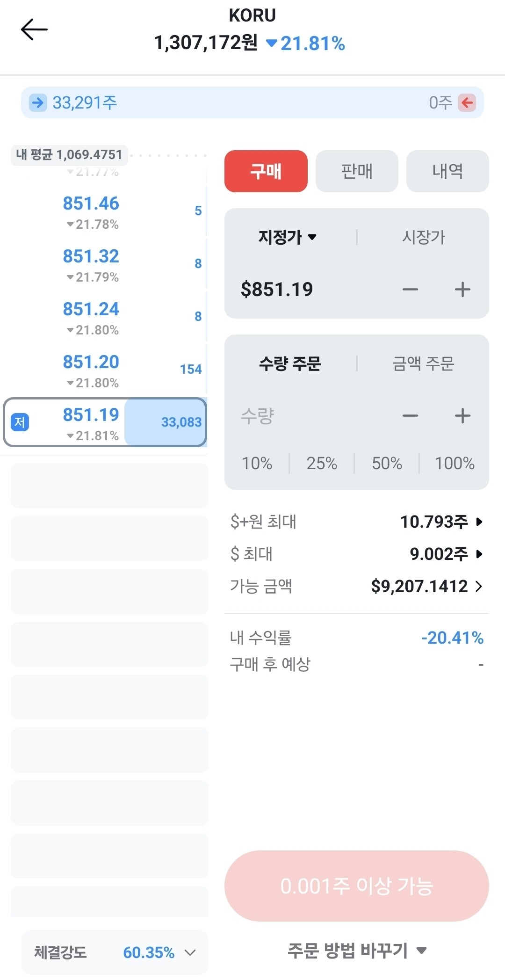Open the 주문 방법 바꾸기 dropdown

click(x=357, y=950)
